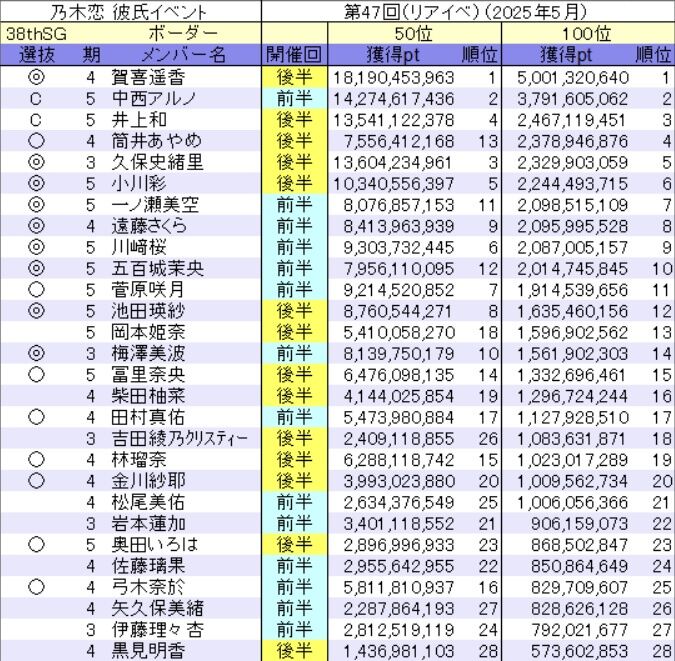The image size is (675, 661).
Task: Select member name 井上和
Action: 139,120
